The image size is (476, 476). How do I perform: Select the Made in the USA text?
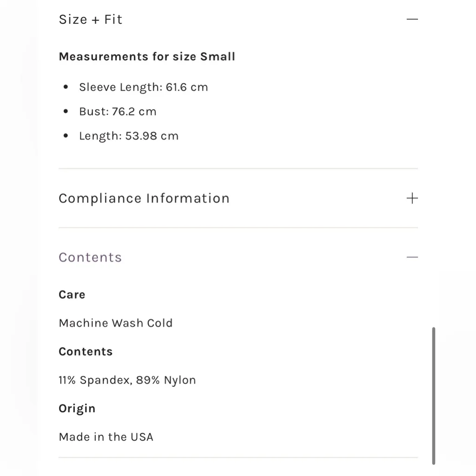pyautogui.click(x=106, y=437)
